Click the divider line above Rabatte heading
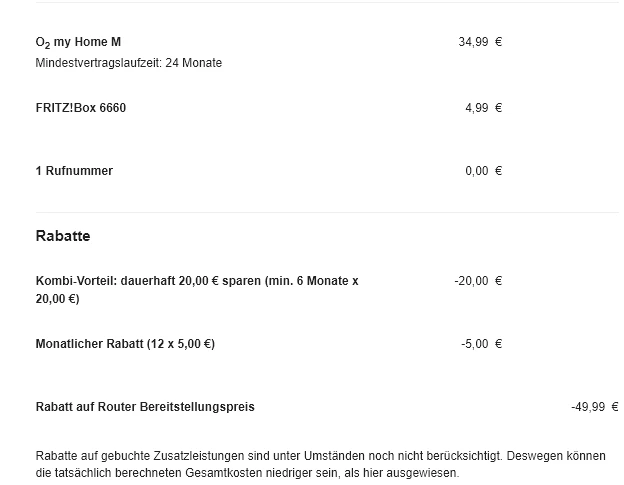 point(326,212)
